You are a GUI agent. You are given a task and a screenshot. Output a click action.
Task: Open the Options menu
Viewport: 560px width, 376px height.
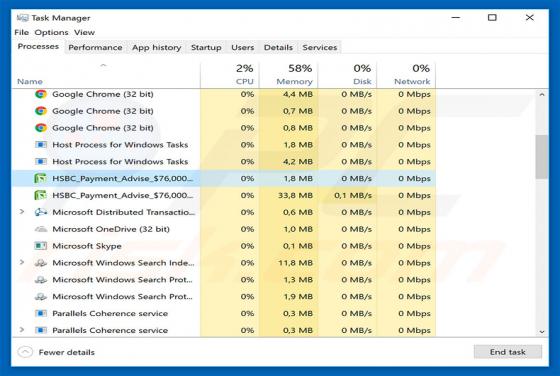click(51, 32)
